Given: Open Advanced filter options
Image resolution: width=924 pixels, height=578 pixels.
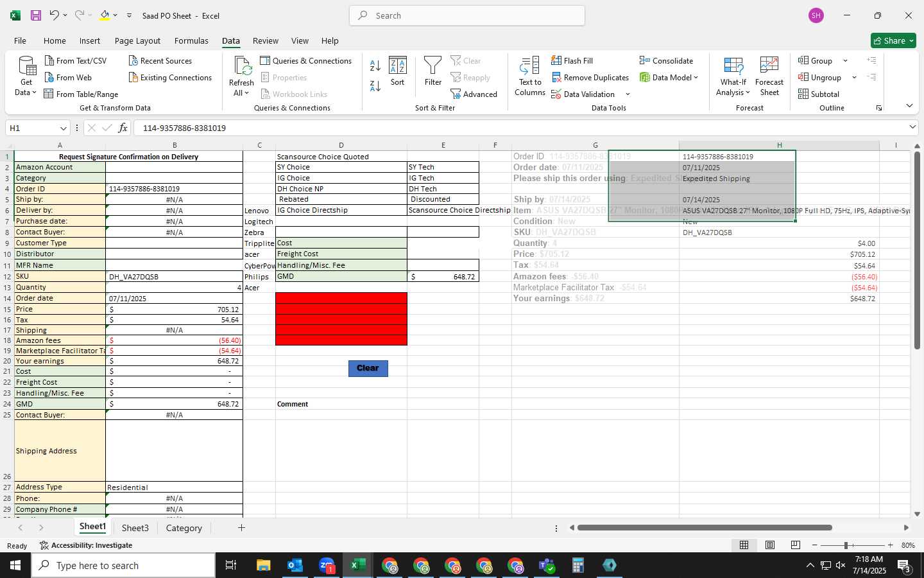Looking at the screenshot, I should pos(474,94).
